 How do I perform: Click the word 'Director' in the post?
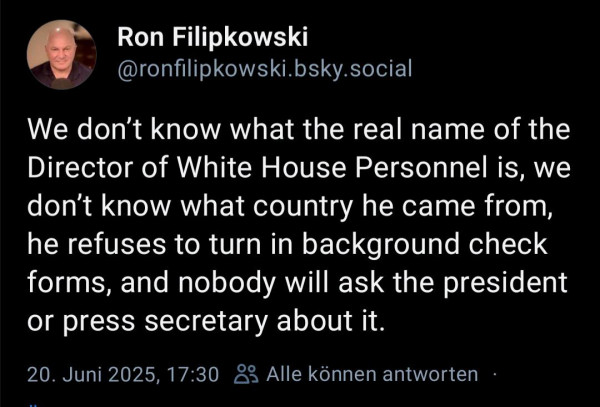tap(80, 168)
